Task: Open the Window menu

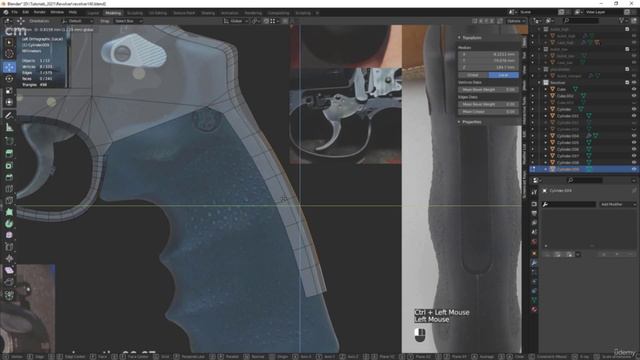Action: click(x=57, y=12)
